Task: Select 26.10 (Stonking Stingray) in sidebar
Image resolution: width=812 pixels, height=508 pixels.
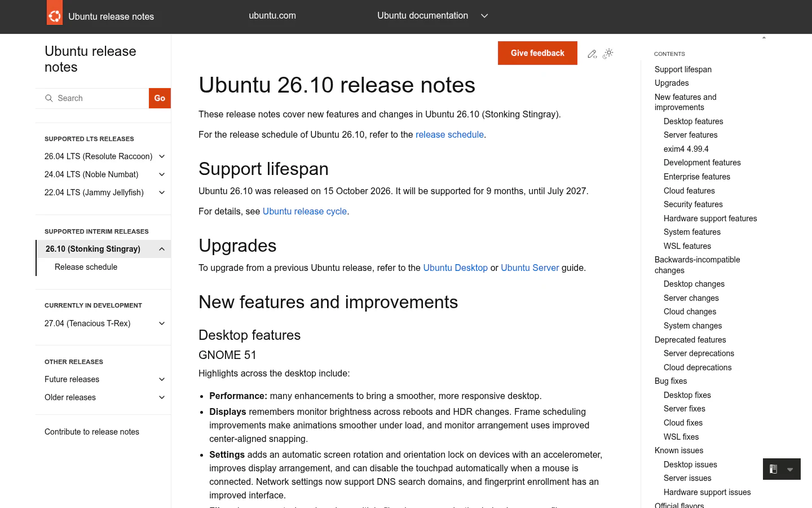Action: [x=93, y=249]
